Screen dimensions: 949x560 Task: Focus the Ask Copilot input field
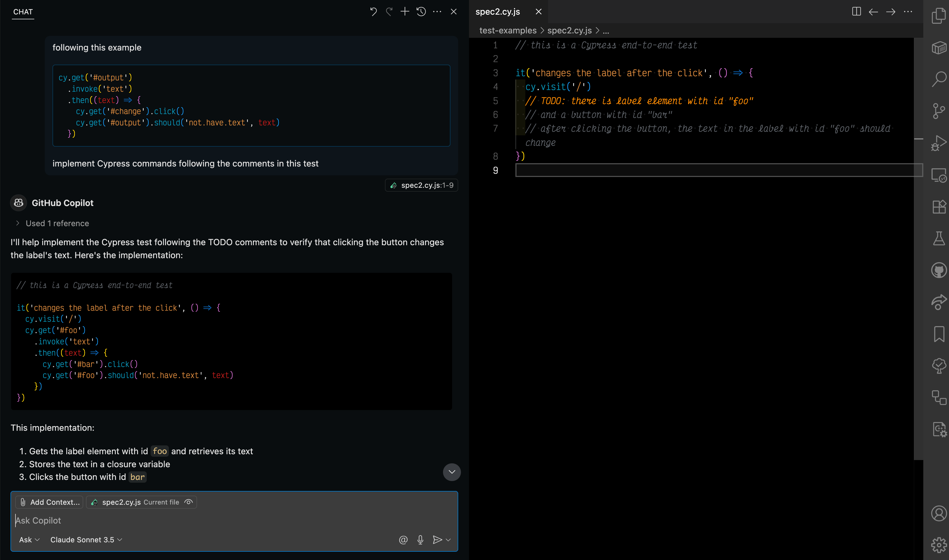point(234,521)
